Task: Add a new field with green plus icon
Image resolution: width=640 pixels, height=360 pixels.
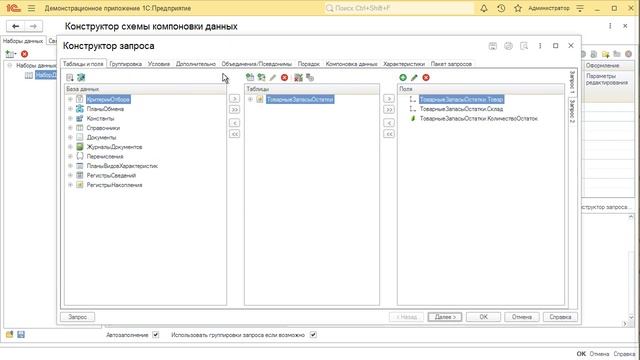Action: click(x=403, y=77)
